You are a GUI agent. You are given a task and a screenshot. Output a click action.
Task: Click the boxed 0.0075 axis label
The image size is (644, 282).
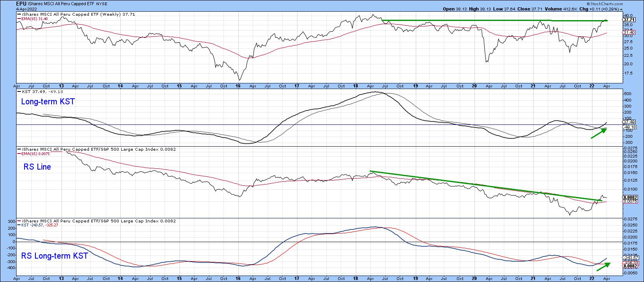630,201
